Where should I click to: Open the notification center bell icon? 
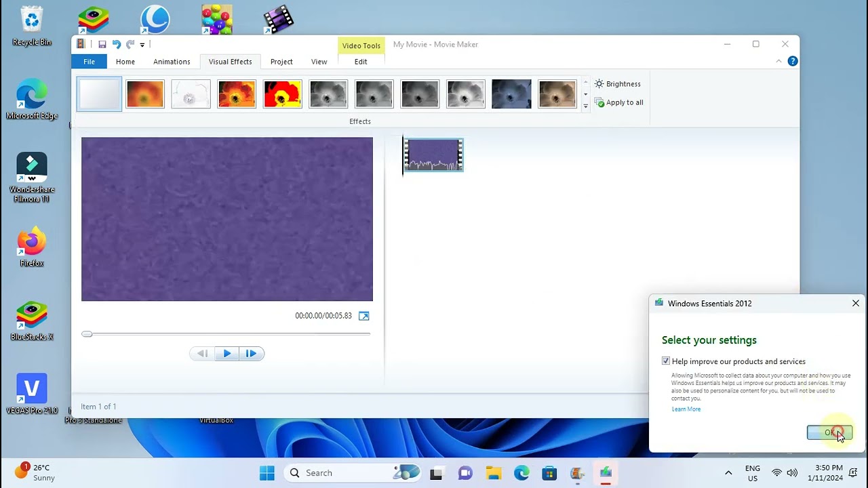pyautogui.click(x=853, y=473)
